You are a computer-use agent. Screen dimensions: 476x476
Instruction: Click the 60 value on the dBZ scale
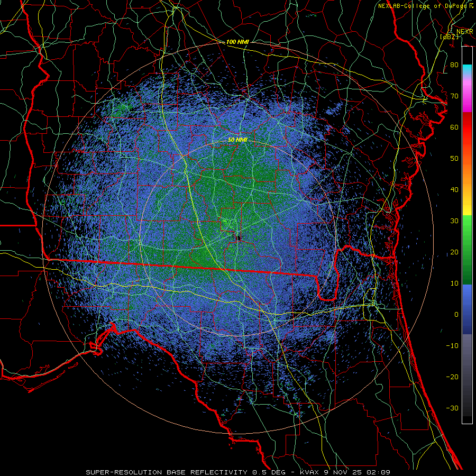click(454, 127)
